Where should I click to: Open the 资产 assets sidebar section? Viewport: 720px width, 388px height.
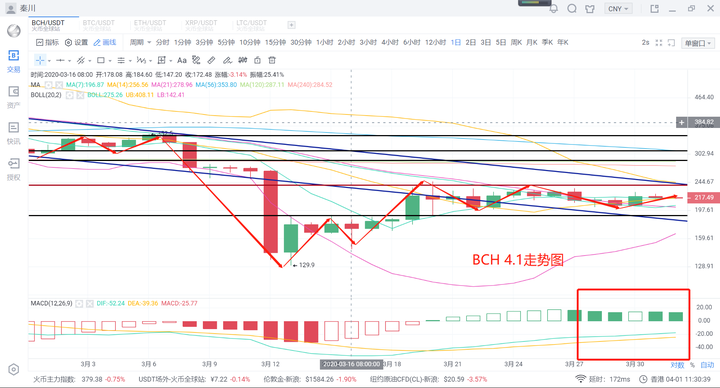(14, 97)
